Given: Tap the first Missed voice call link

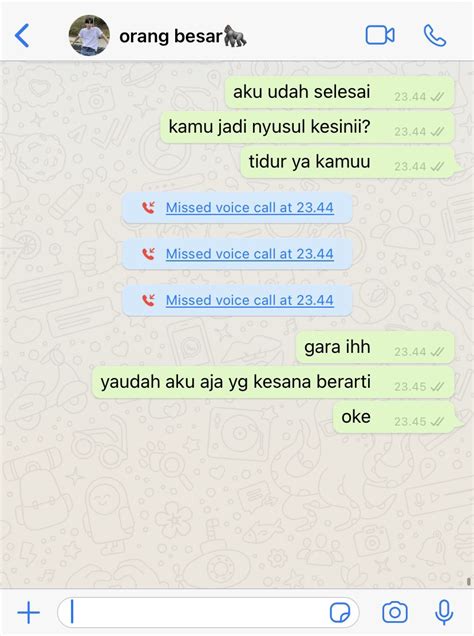Looking at the screenshot, I should tap(250, 208).
